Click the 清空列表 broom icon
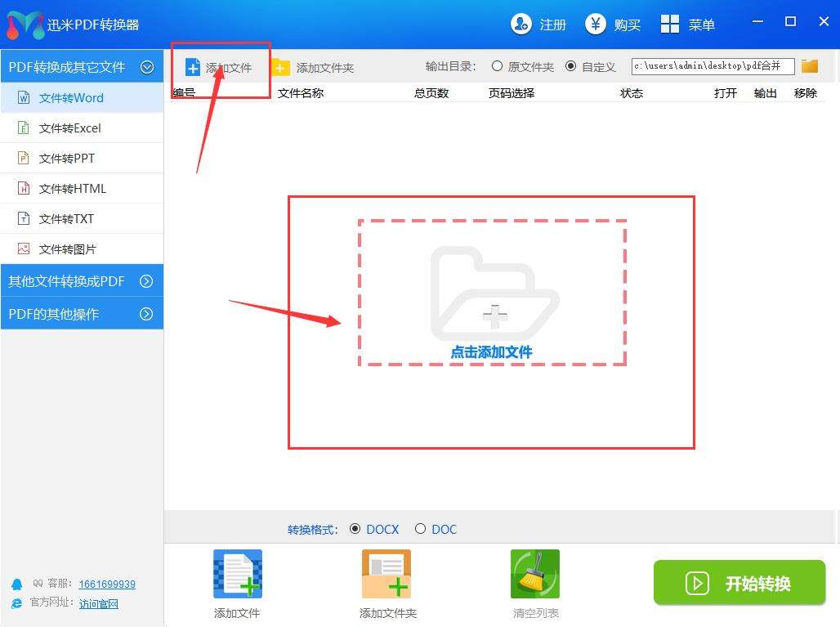 [x=535, y=574]
